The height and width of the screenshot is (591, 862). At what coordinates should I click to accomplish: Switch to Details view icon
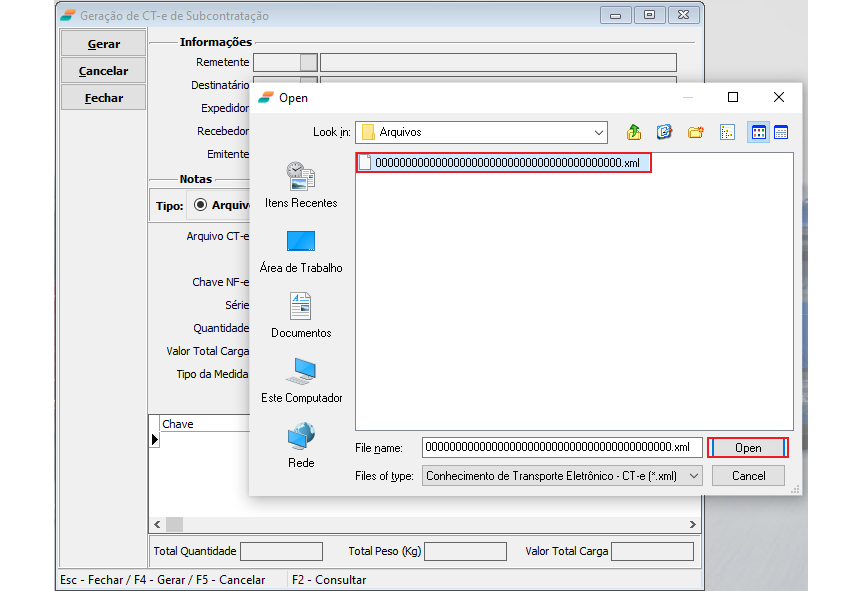pos(781,132)
